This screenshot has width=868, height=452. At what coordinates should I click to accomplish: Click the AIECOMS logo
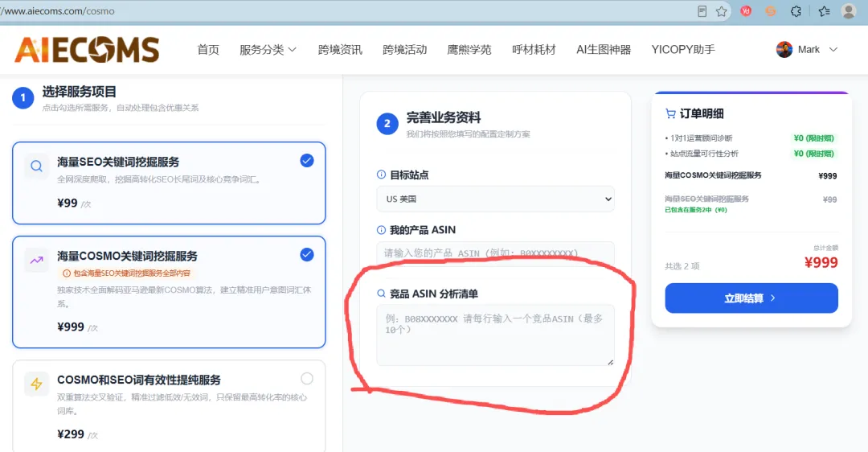(87, 49)
